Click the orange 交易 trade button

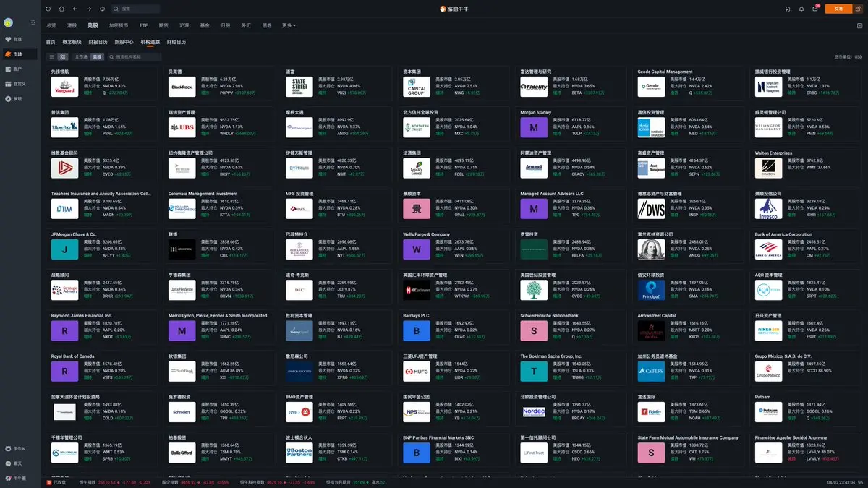(838, 9)
